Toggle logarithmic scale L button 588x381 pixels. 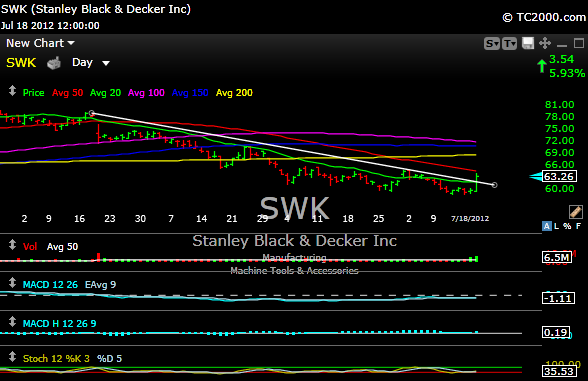(556, 226)
